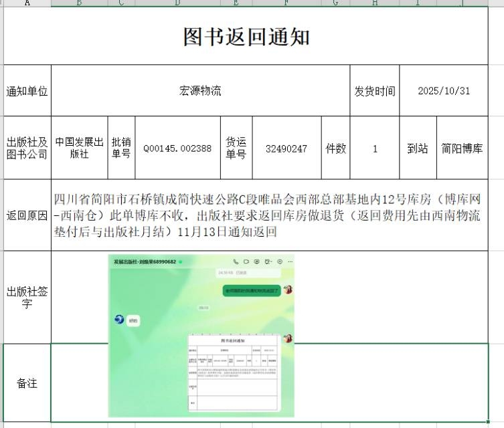
Task: Select column D header
Action: (x=177, y=3)
